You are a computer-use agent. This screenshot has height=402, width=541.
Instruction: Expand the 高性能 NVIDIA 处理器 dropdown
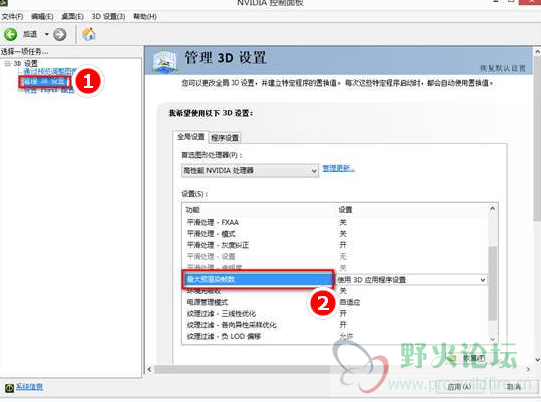(249, 170)
